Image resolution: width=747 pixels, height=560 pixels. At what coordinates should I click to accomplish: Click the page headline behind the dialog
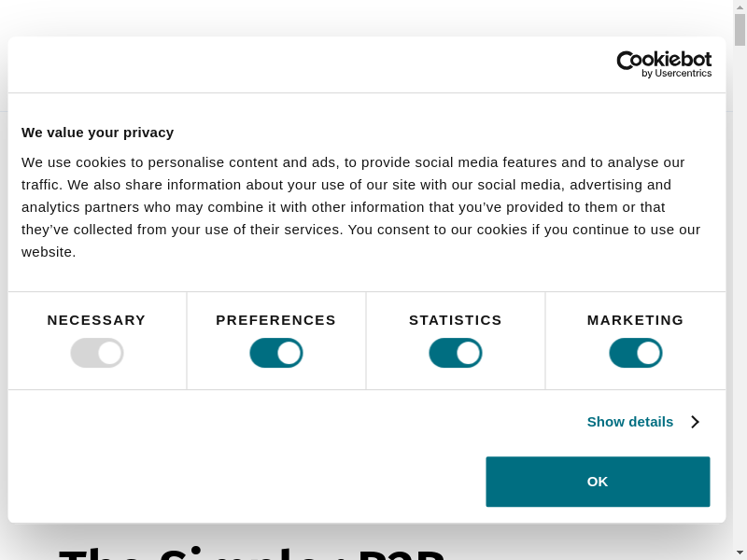point(252,551)
